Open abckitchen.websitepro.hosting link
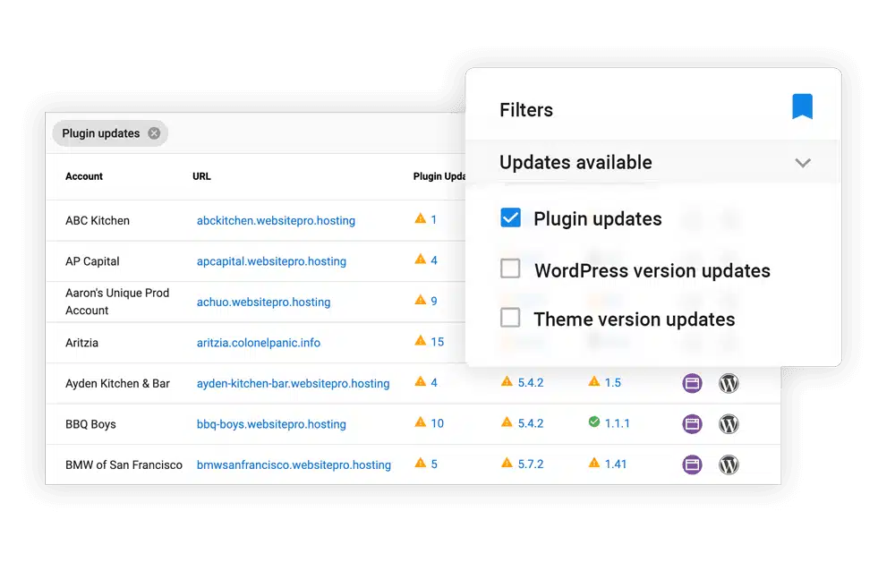The image size is (895, 588). click(276, 220)
